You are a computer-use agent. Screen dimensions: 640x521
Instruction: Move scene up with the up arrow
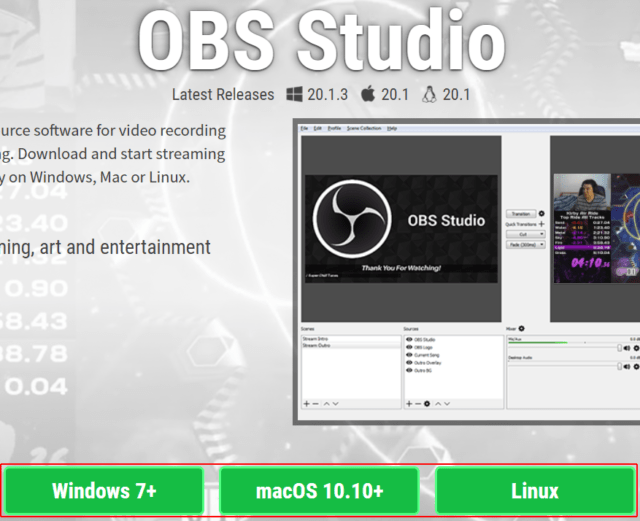point(327,404)
